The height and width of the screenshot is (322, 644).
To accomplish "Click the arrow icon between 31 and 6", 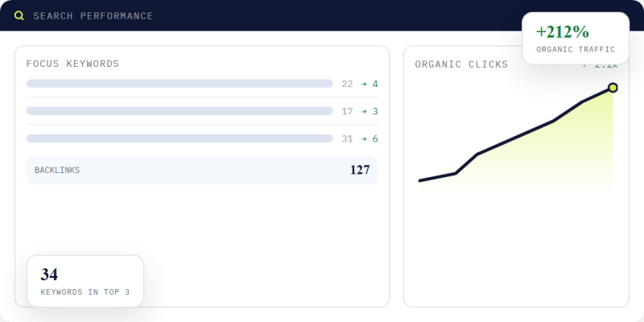I will [x=364, y=138].
